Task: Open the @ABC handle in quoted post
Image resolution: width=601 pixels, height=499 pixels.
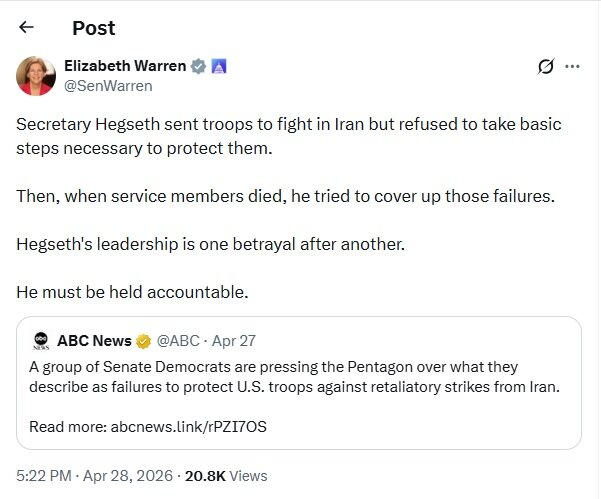Action: coord(176,340)
